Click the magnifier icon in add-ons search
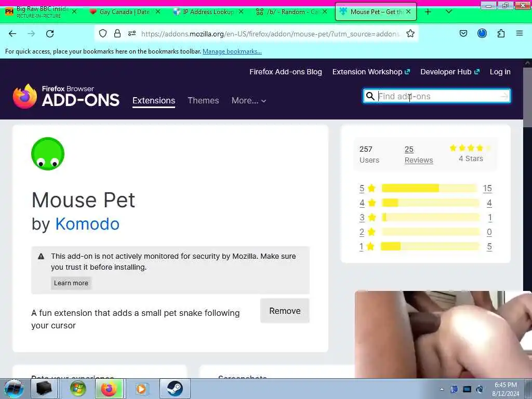Screen dimensions: 532x399 [x=370, y=96]
